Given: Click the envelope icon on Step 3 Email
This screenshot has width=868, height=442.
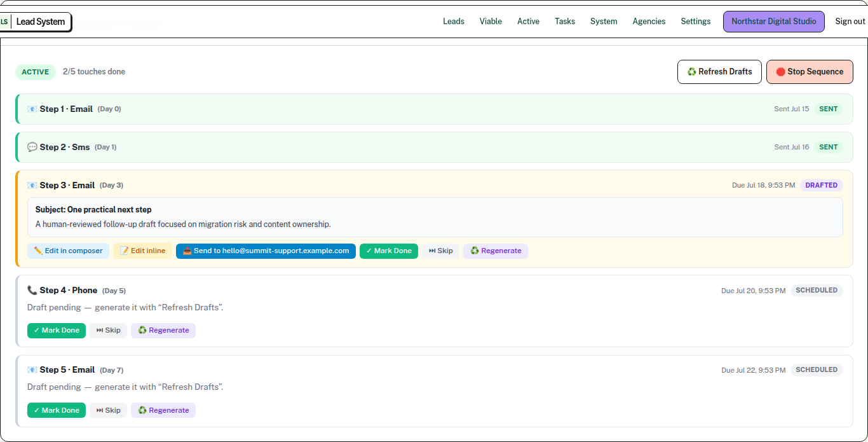Looking at the screenshot, I should point(32,185).
